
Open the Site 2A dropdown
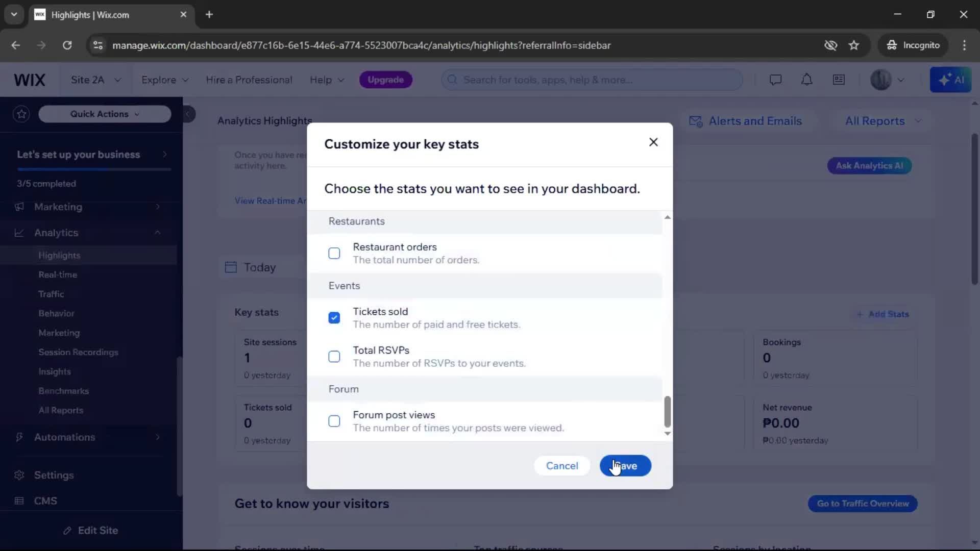[x=96, y=80]
